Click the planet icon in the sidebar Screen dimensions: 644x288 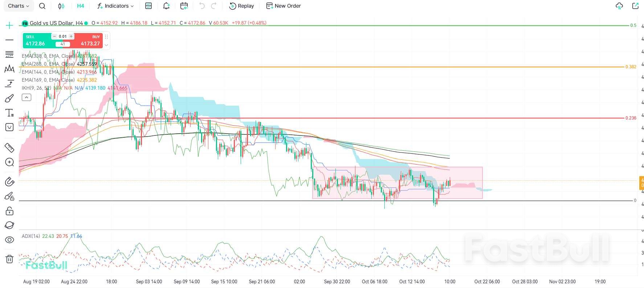(9, 225)
